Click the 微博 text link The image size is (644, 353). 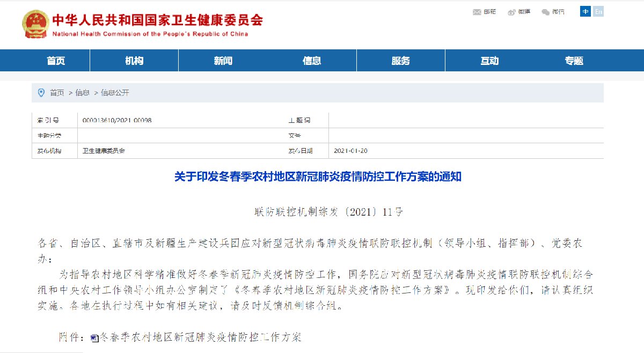pyautogui.click(x=524, y=12)
